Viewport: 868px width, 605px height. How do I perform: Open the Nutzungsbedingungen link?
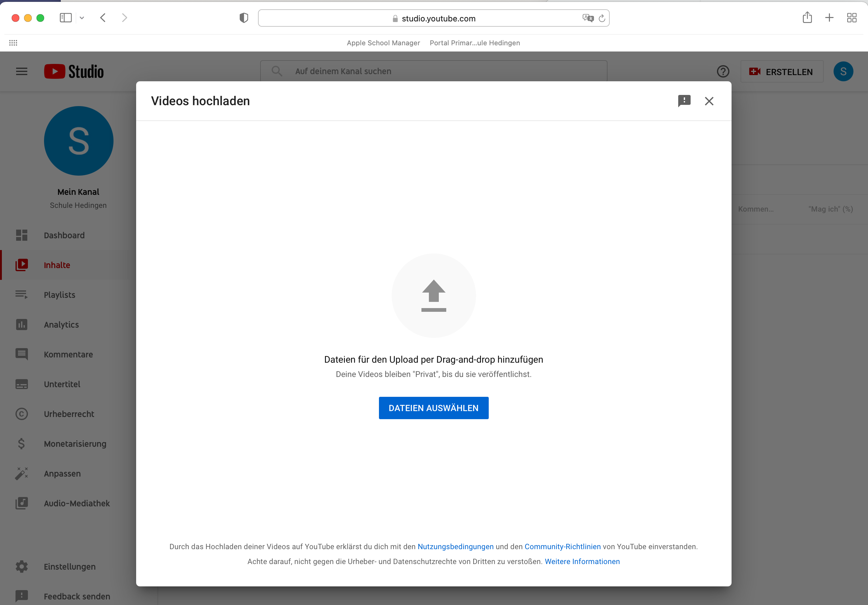[455, 546]
